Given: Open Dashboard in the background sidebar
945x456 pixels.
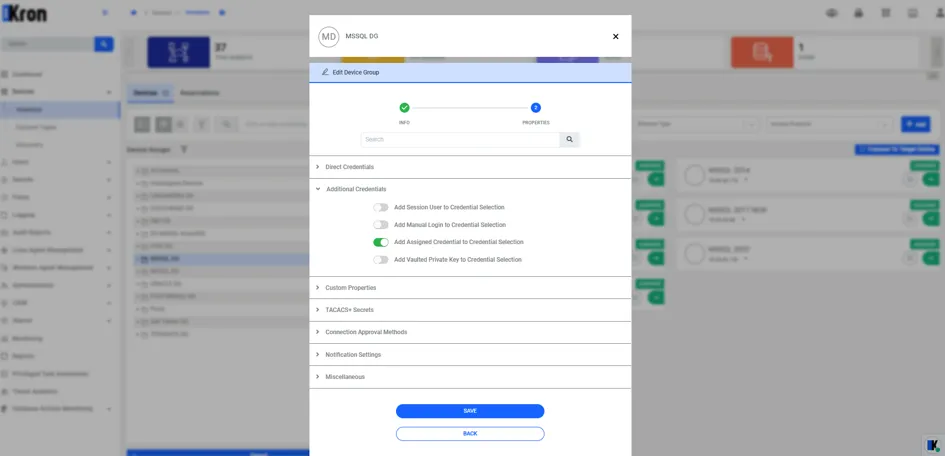Looking at the screenshot, I should click(x=27, y=75).
